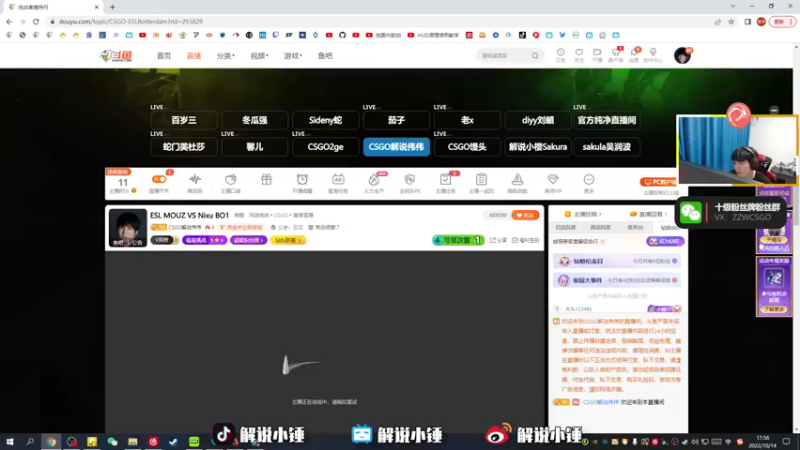Click the start-streaming camera icon in header

597,55
